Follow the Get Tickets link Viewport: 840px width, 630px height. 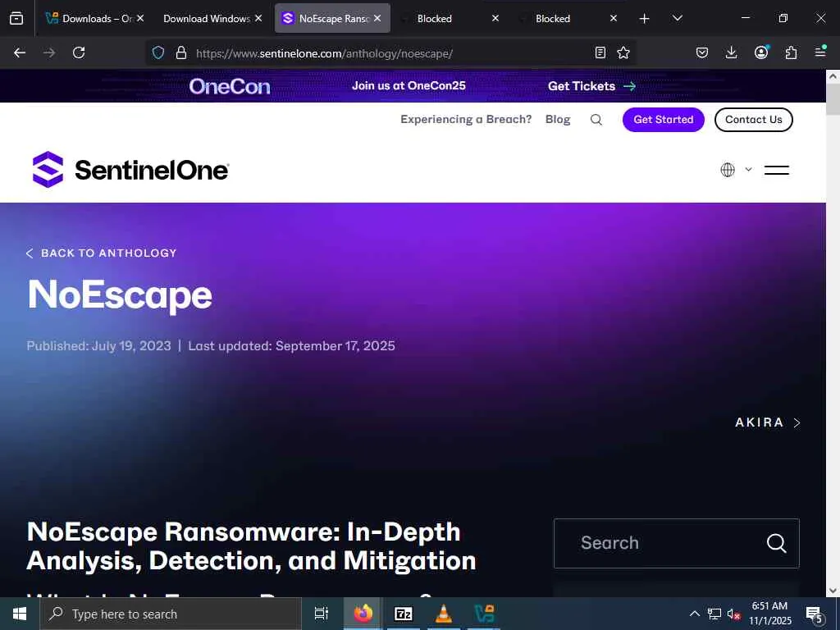[591, 85]
